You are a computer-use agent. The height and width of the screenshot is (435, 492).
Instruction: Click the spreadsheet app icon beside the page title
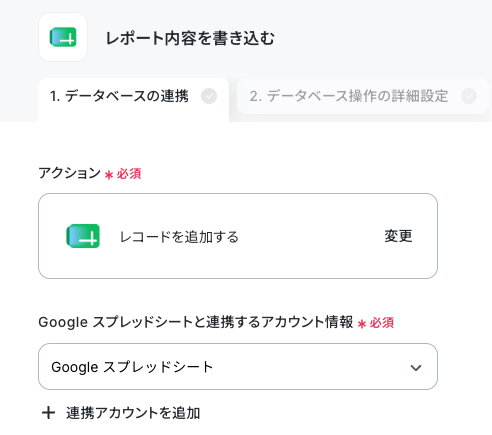coord(63,37)
